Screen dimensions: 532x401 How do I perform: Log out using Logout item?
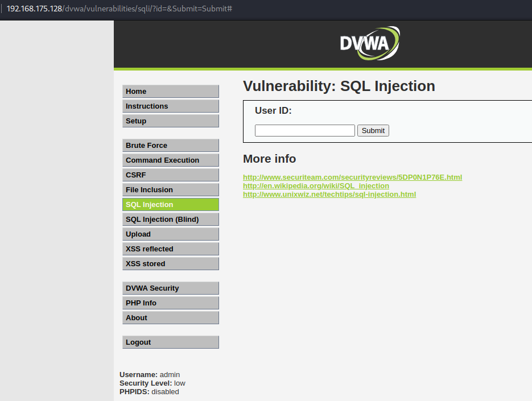[171, 342]
